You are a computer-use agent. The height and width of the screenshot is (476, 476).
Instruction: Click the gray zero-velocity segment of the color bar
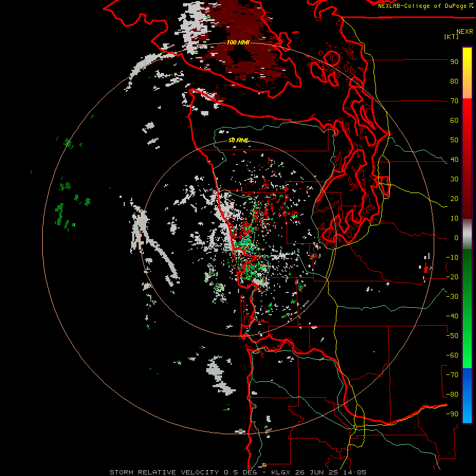click(x=467, y=234)
